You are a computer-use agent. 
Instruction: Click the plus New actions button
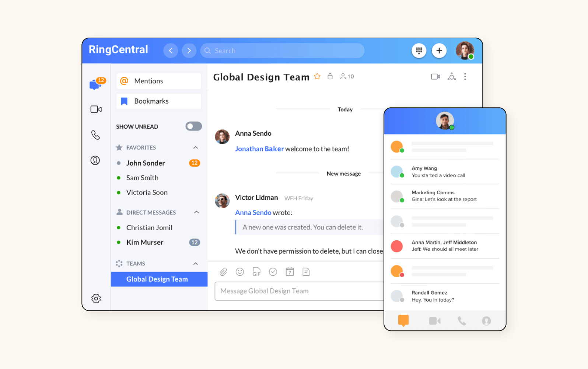tap(439, 51)
